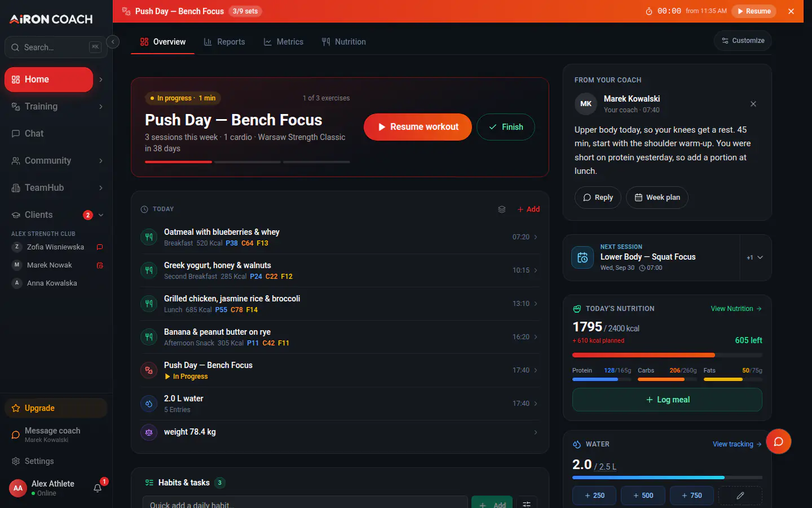The height and width of the screenshot is (508, 812).
Task: Click the Resume workout button
Action: coord(418,127)
